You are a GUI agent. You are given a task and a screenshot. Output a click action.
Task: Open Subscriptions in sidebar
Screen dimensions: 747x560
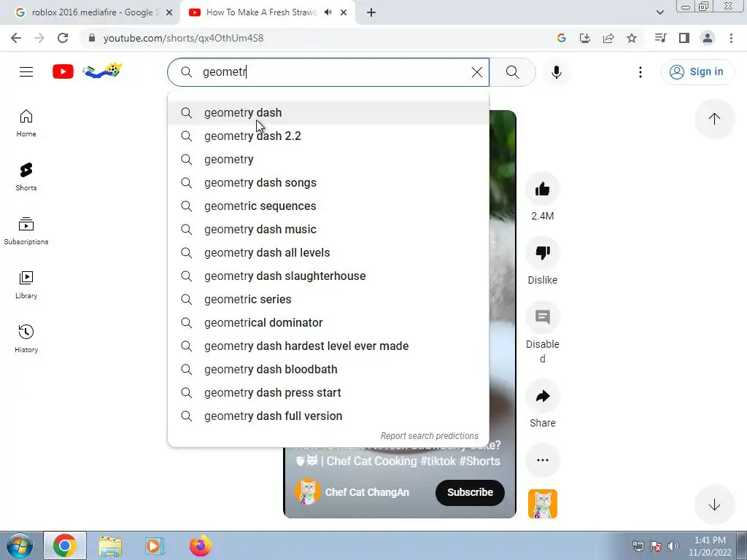tap(26, 231)
